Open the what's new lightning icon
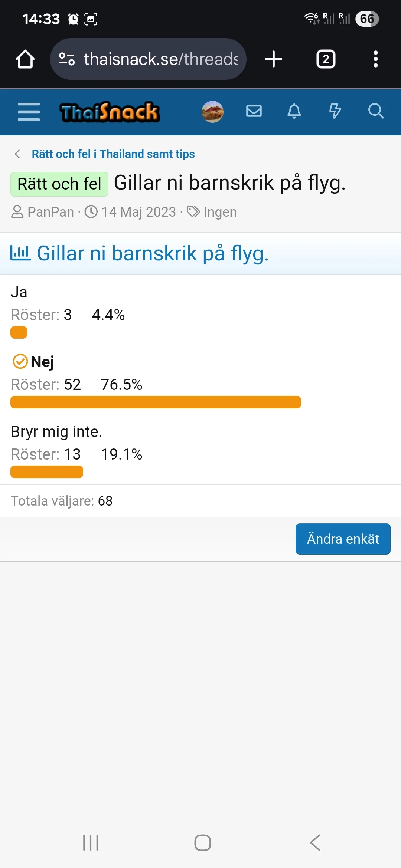The height and width of the screenshot is (868, 401). coord(335,111)
